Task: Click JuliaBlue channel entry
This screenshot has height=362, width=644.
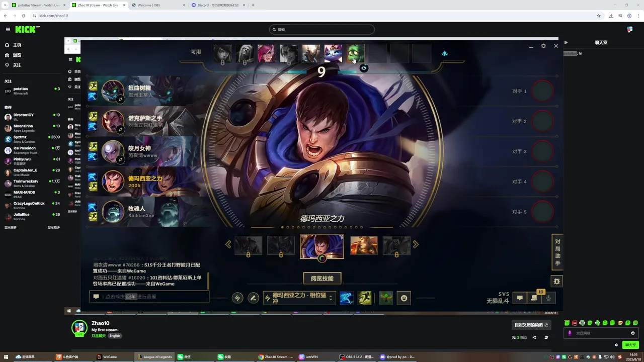Action: click(32, 217)
